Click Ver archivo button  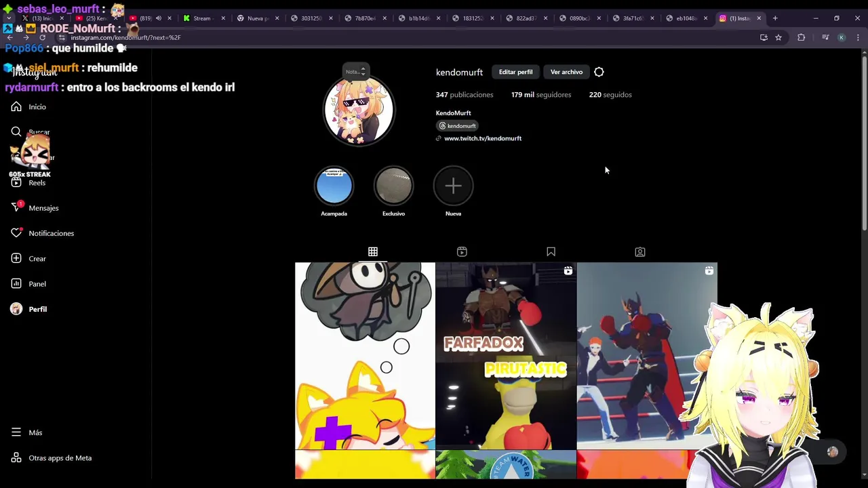coord(566,72)
